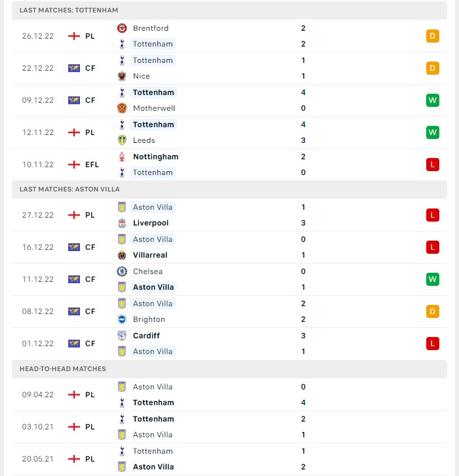Click the Cardiff club crest icon

122,336
